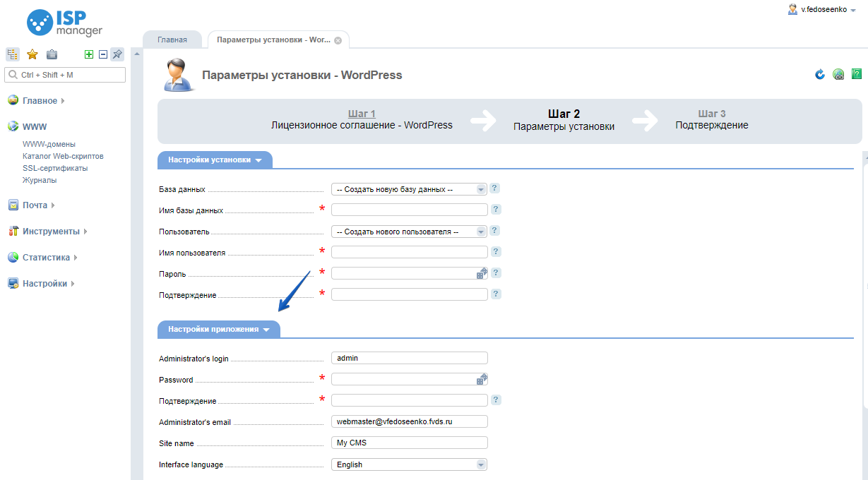Select the Параметры установки - Wor... tab
Screen dimensions: 868x480
tap(273, 40)
